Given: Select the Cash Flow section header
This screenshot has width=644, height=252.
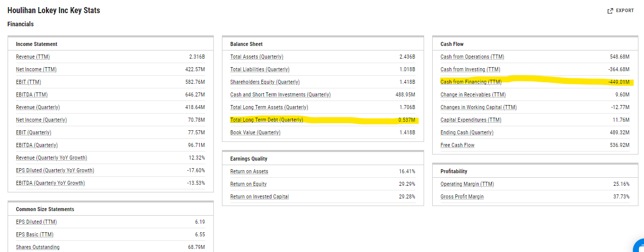Looking at the screenshot, I should pyautogui.click(x=452, y=44).
